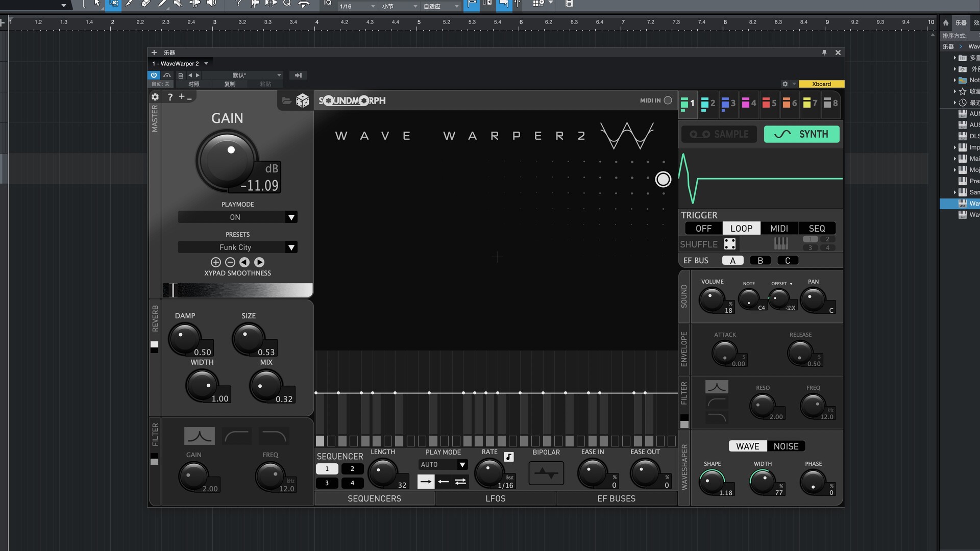Viewport: 980px width, 551px height.
Task: Open the EF BUSES tab
Action: click(616, 498)
